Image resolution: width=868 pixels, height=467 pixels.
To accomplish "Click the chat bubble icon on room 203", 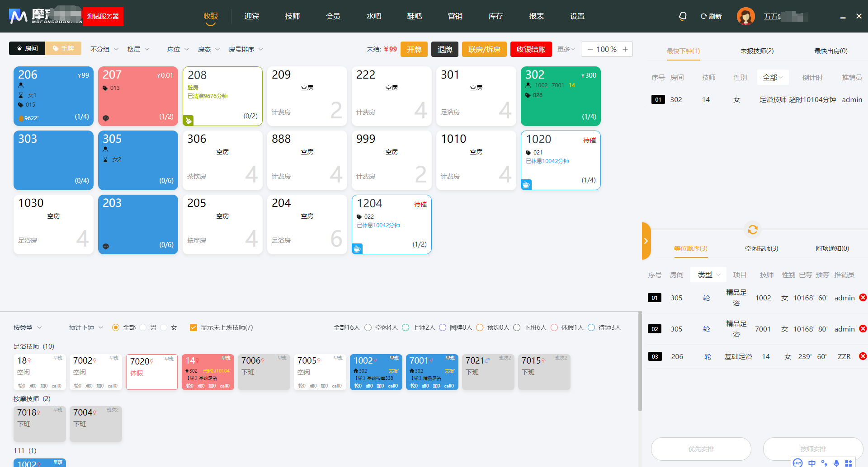I will coord(106,246).
